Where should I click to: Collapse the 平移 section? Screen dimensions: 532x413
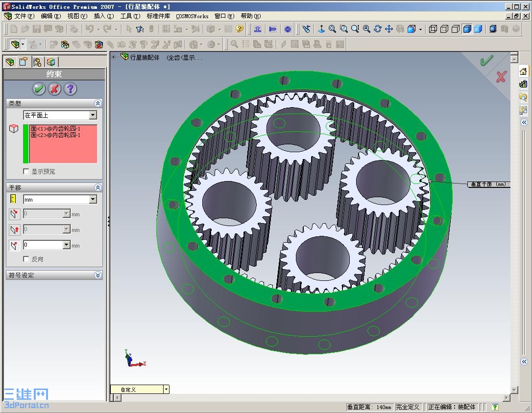(97, 187)
